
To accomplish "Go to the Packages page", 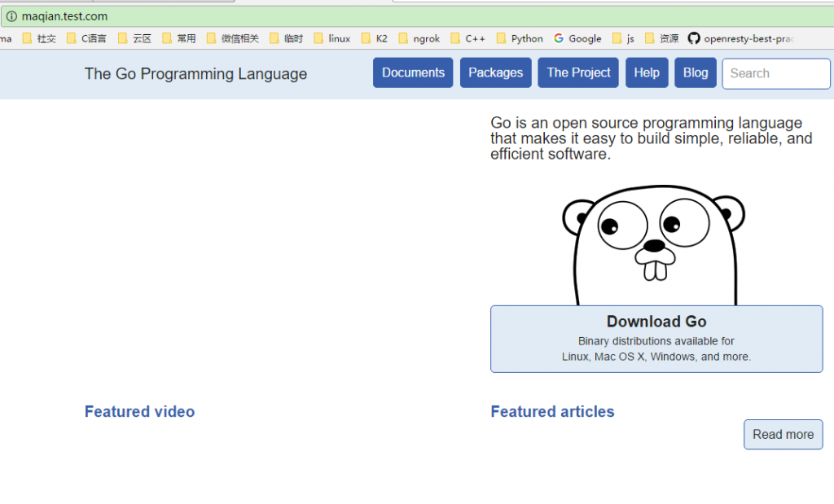I will click(x=496, y=72).
